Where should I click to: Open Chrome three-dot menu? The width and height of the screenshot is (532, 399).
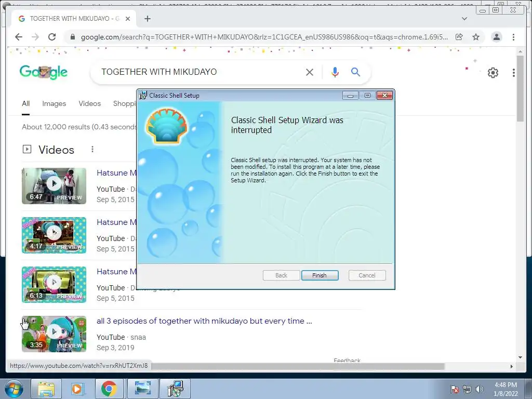pos(513,37)
